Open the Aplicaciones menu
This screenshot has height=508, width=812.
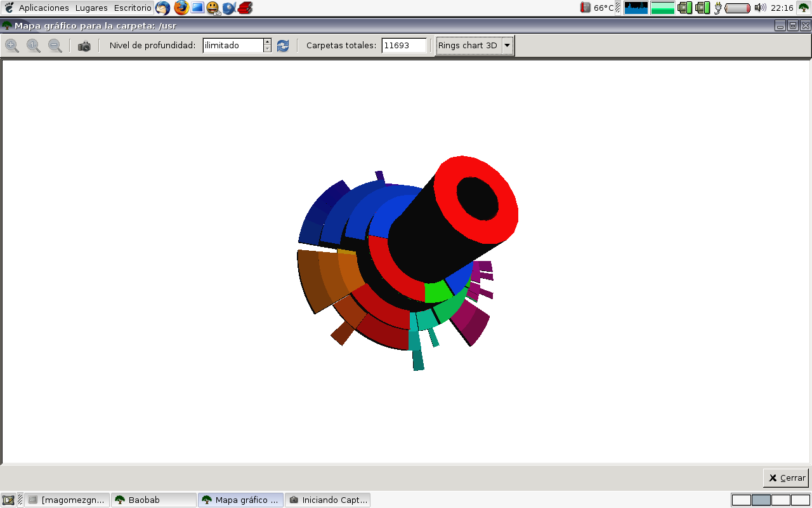44,8
